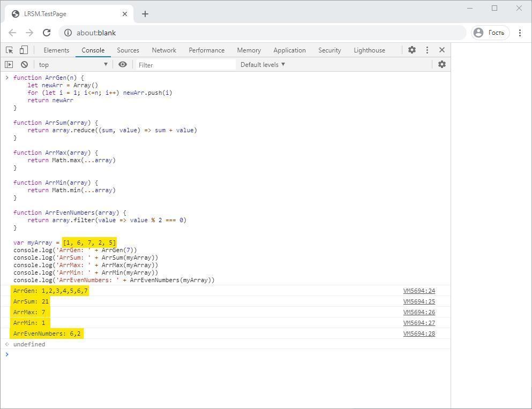
Task: Click the Гость profile button
Action: [x=489, y=33]
